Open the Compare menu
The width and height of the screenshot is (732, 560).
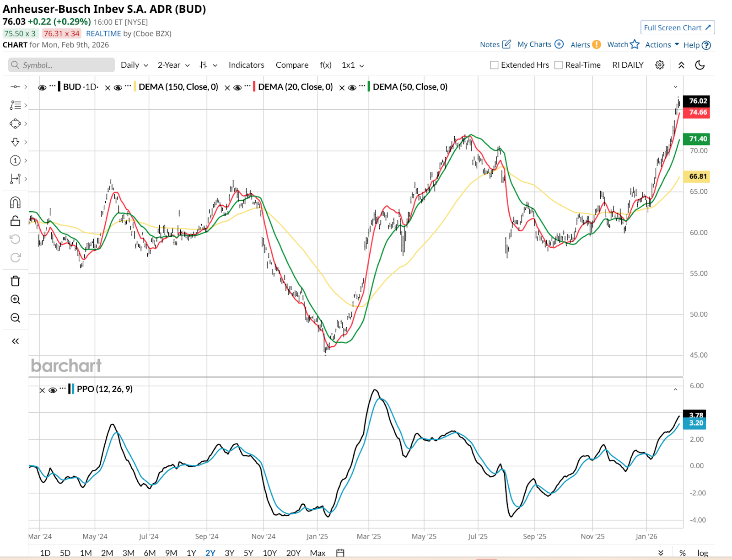292,65
